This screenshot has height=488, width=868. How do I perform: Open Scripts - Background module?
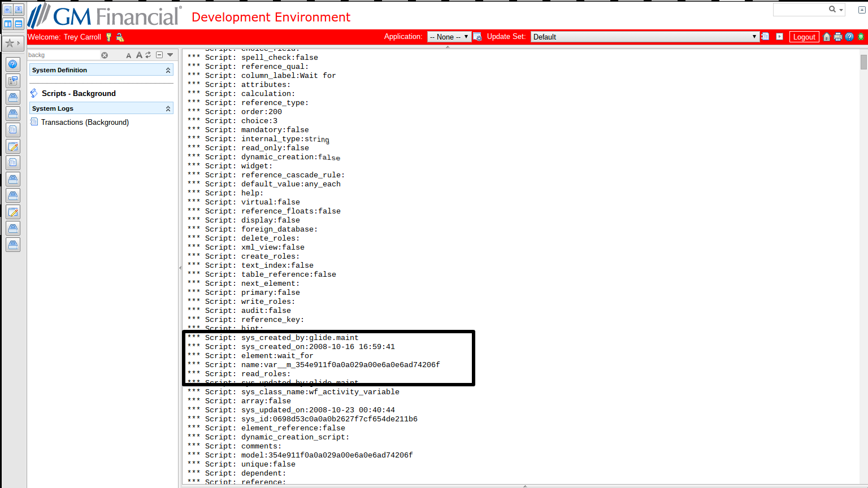coord(79,93)
